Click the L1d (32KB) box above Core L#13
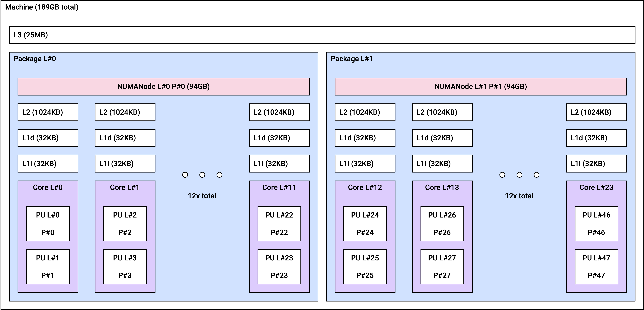Viewport: 644px width, 310px height. point(442,138)
